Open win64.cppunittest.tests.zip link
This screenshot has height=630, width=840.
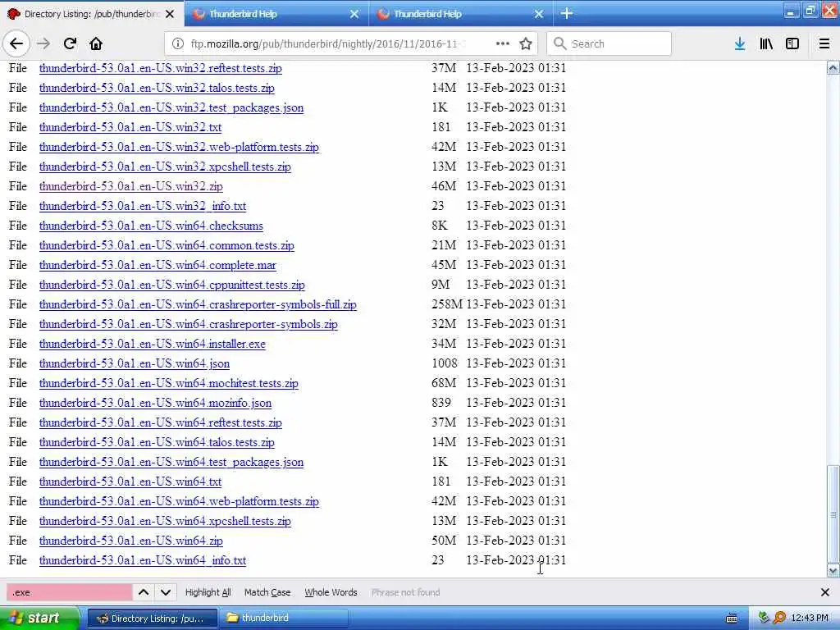tap(172, 285)
